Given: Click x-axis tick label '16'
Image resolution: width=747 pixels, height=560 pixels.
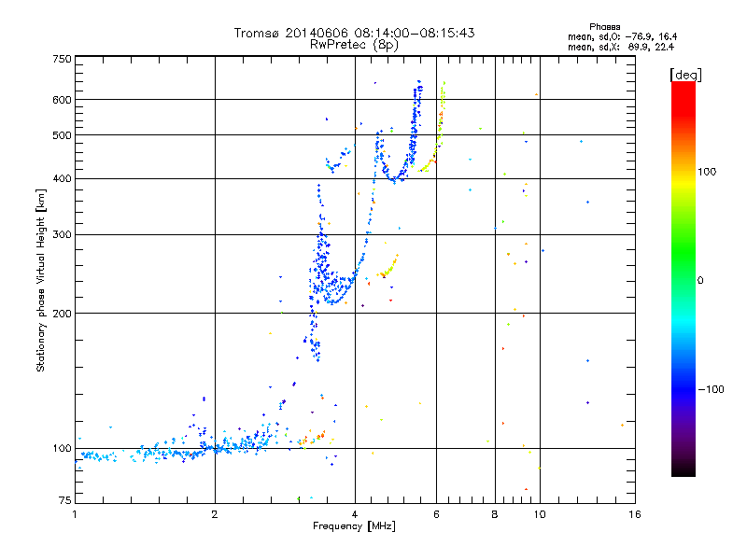Looking at the screenshot, I should pyautogui.click(x=635, y=514).
